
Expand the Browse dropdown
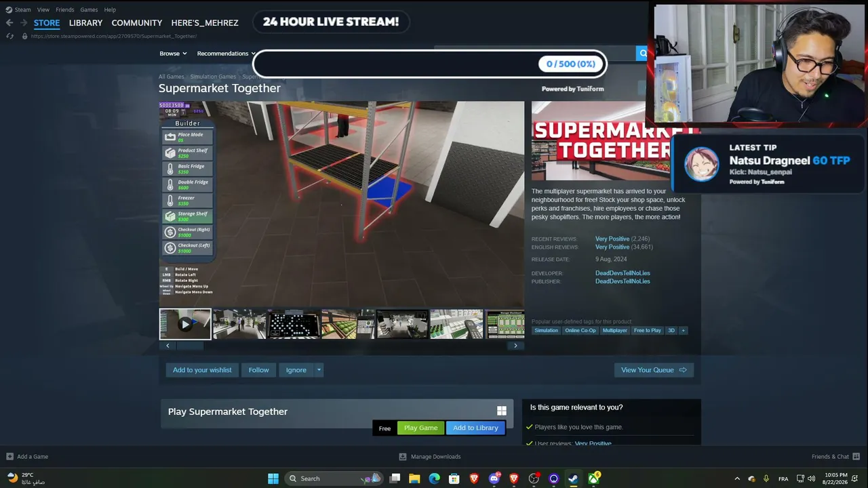(173, 54)
